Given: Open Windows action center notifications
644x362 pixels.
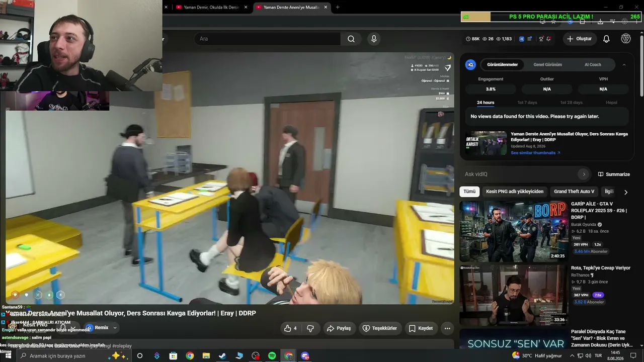Looking at the screenshot, I should (x=633, y=356).
